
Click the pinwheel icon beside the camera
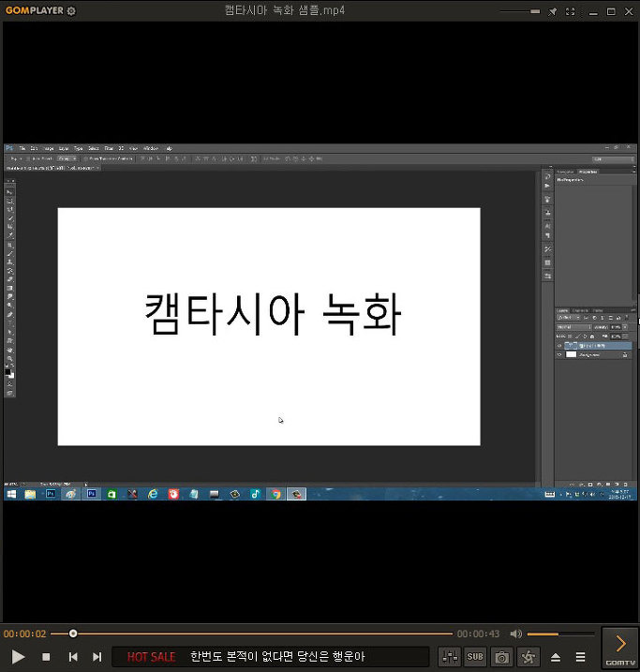528,657
